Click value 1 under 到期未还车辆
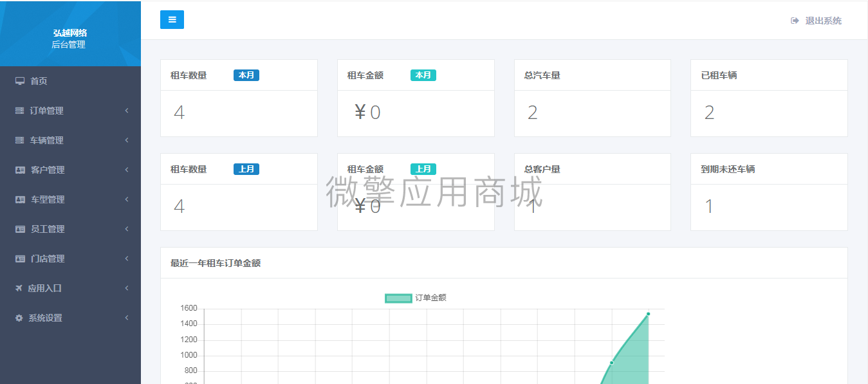Screen dimensions: 868x384 [709, 206]
